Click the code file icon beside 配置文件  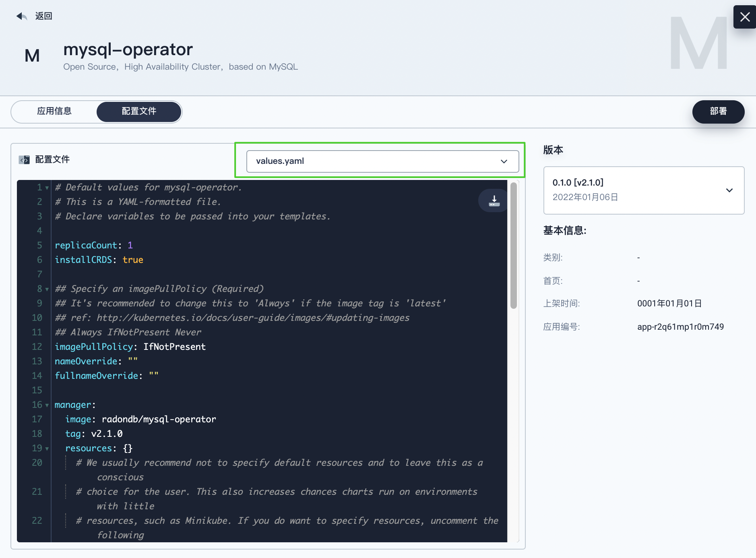pyautogui.click(x=24, y=160)
